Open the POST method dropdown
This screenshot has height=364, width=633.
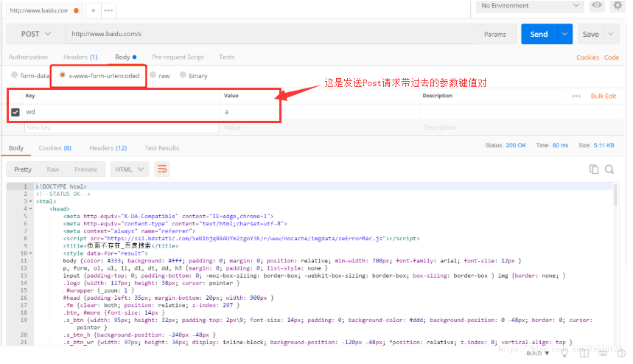36,34
